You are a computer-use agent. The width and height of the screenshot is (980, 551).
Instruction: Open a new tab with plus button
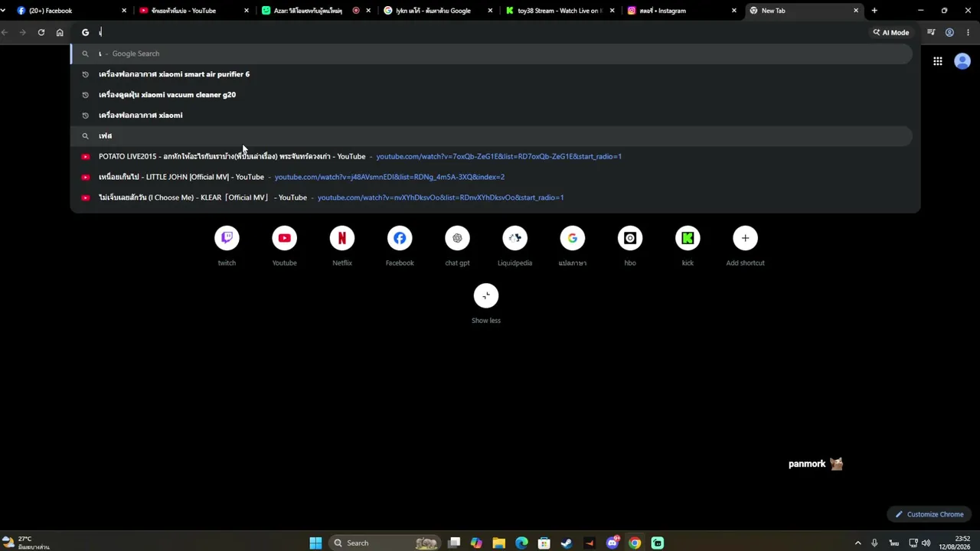(874, 11)
